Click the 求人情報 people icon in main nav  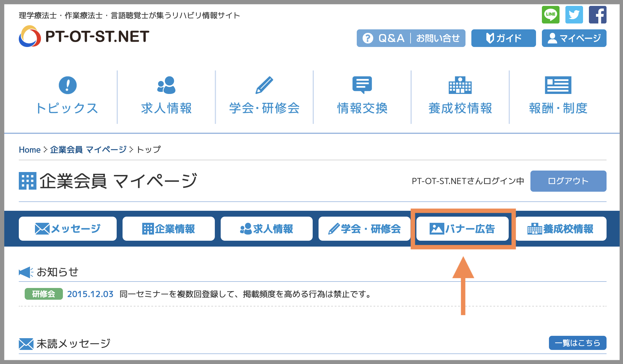(x=166, y=85)
